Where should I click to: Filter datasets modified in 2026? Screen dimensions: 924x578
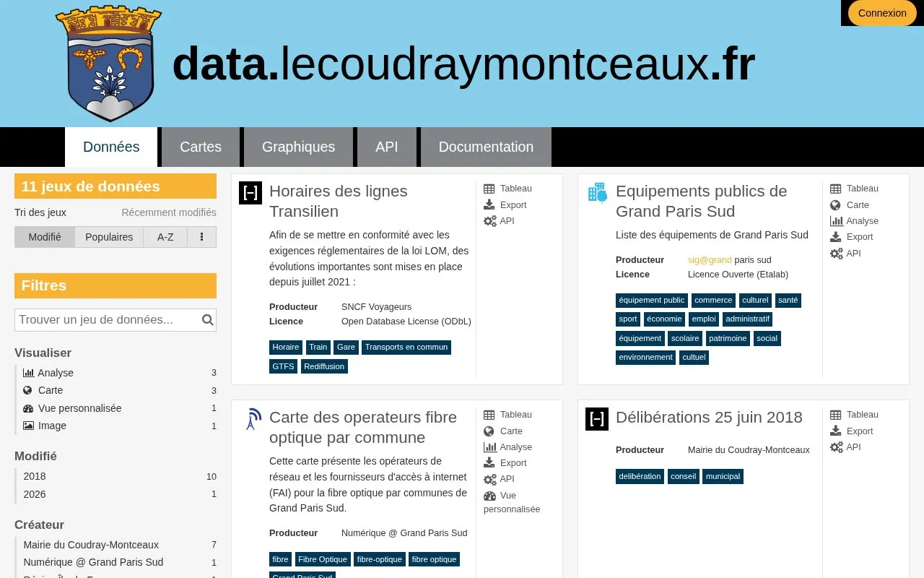click(x=120, y=494)
